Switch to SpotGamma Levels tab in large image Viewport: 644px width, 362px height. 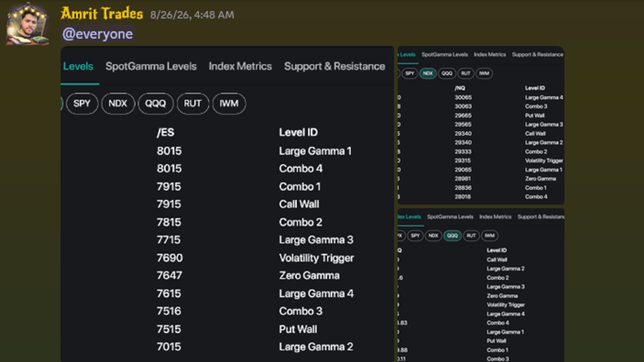[x=151, y=66]
